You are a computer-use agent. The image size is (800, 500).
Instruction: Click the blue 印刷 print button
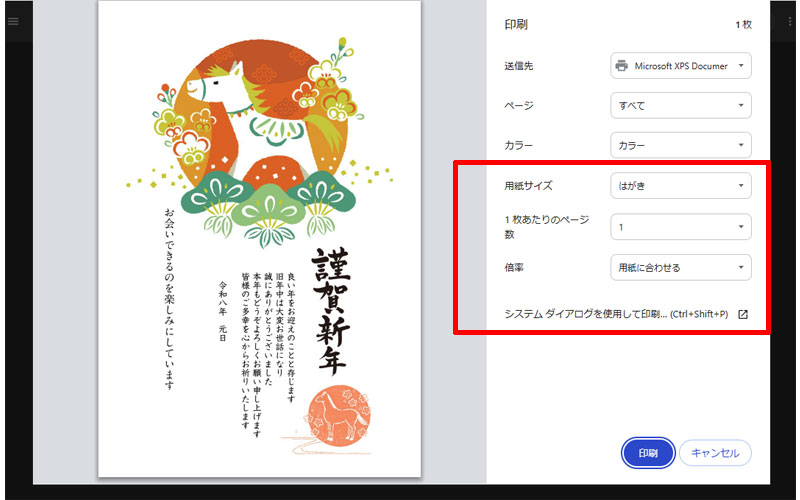point(648,453)
